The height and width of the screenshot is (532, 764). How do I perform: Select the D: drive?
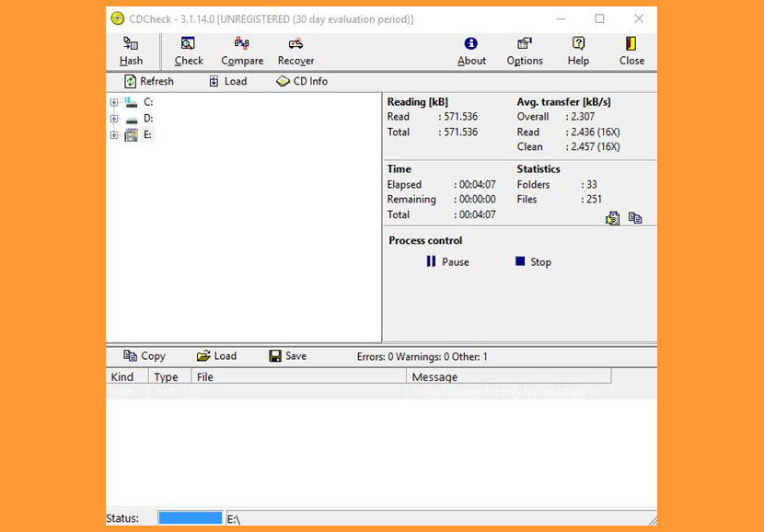point(139,119)
